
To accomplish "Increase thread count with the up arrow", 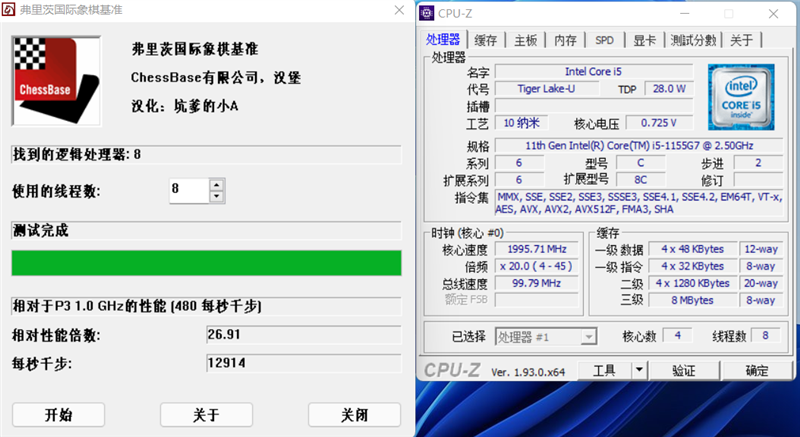I will point(216,184).
